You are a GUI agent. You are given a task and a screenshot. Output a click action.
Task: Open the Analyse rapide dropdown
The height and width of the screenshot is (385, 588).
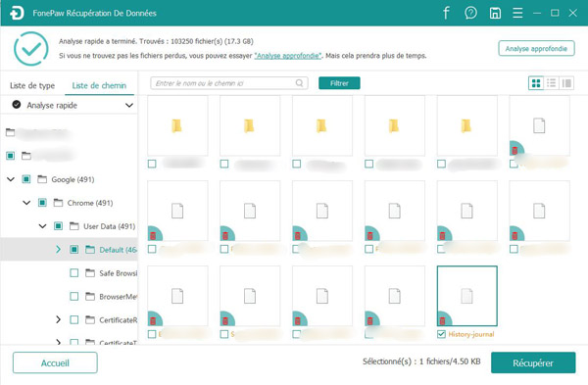point(129,106)
